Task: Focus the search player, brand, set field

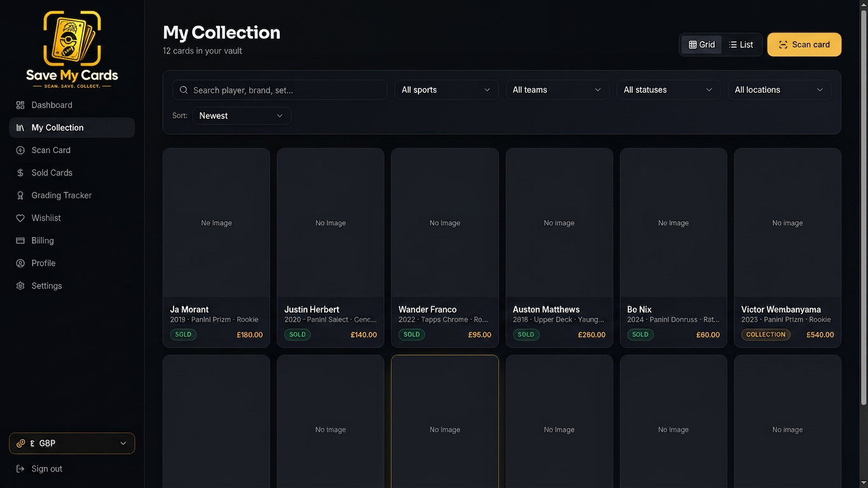Action: coord(280,90)
